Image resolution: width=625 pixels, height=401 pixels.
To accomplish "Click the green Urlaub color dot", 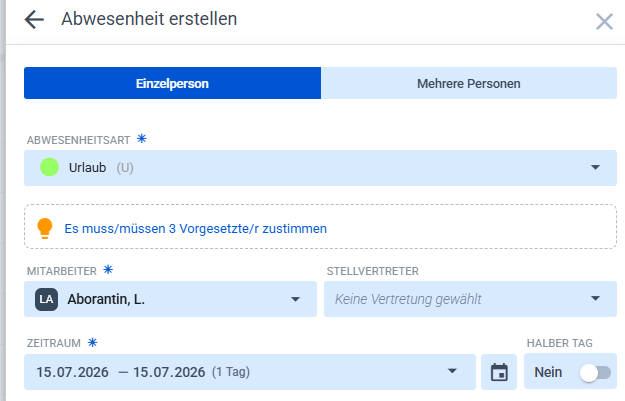I will (x=49, y=167).
